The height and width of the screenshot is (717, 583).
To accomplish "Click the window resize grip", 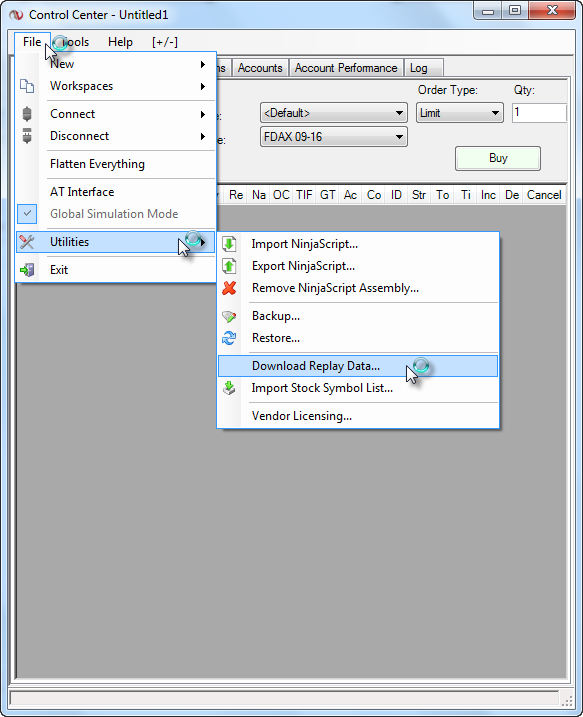I will [x=567, y=700].
